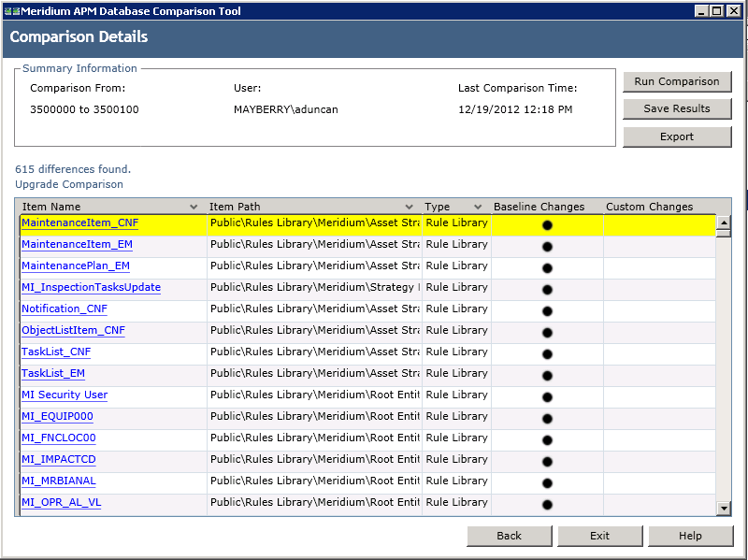748x560 pixels.
Task: Open the Item Path column filter dropdown
Action: click(409, 207)
